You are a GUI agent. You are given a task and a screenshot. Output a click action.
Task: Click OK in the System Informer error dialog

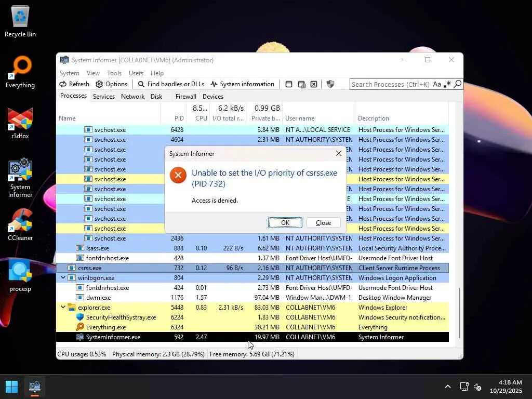285,222
